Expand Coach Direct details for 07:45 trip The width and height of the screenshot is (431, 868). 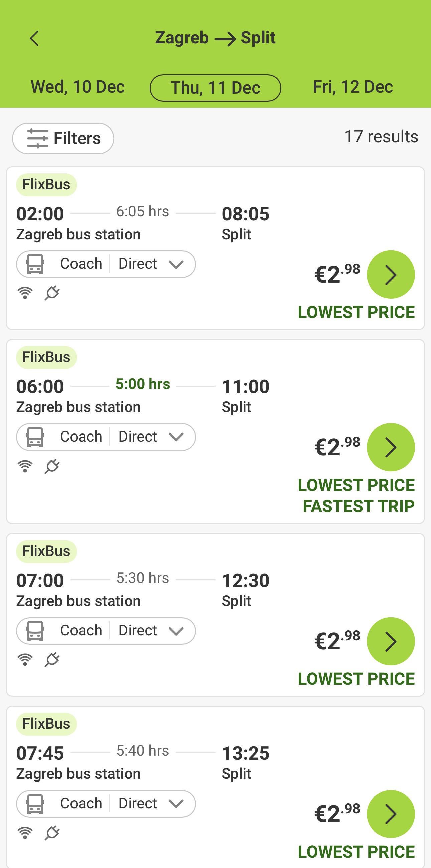pyautogui.click(x=106, y=803)
